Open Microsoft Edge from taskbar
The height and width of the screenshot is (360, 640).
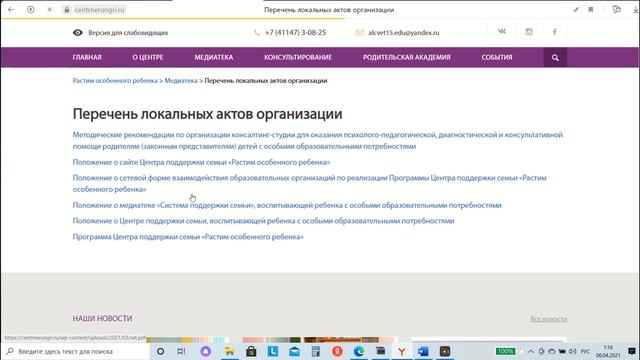pos(359,351)
